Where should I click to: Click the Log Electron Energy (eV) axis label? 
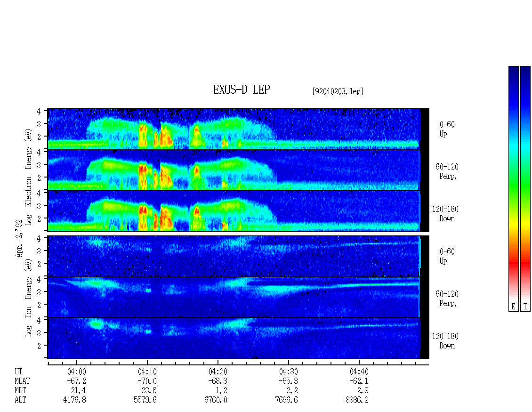click(29, 177)
